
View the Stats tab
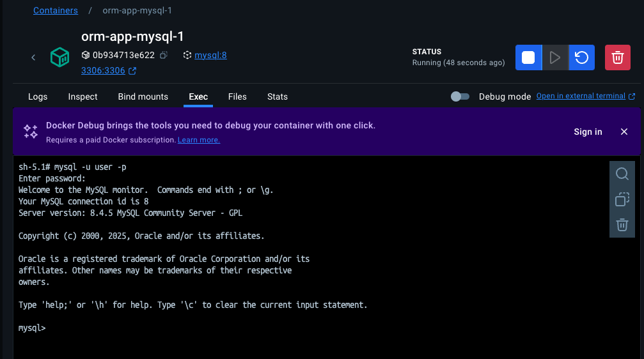277,97
